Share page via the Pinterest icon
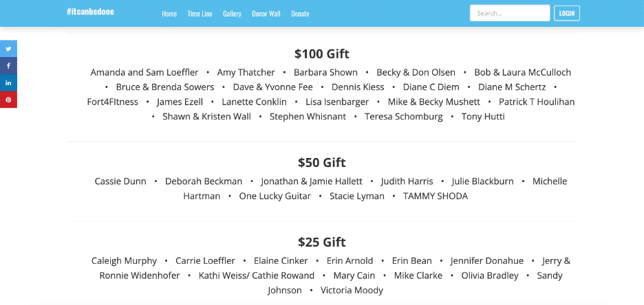 (x=8, y=100)
